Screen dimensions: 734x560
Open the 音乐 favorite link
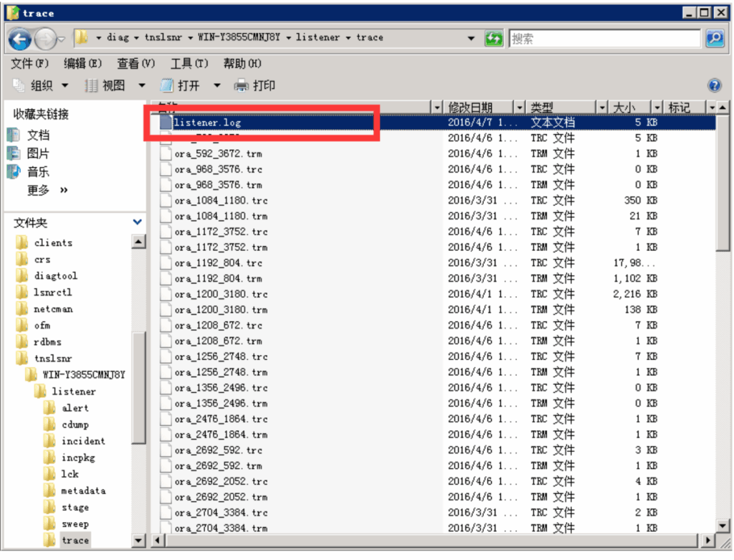tap(38, 172)
